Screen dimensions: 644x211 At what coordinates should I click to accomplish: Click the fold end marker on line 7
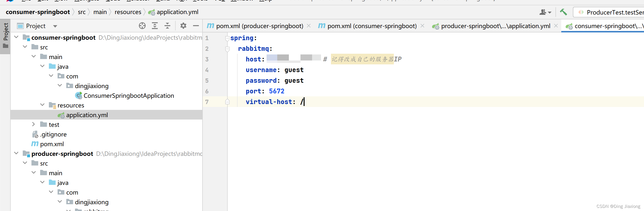(x=227, y=102)
